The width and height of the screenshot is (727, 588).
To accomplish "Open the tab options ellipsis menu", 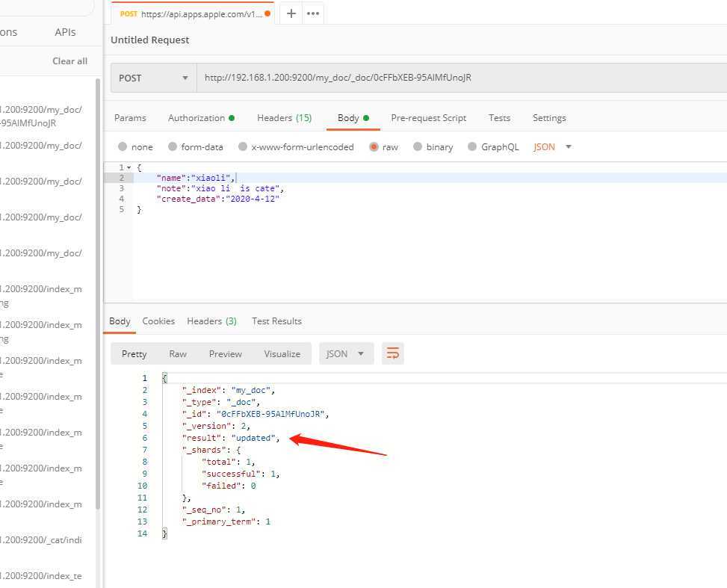I will 313,13.
